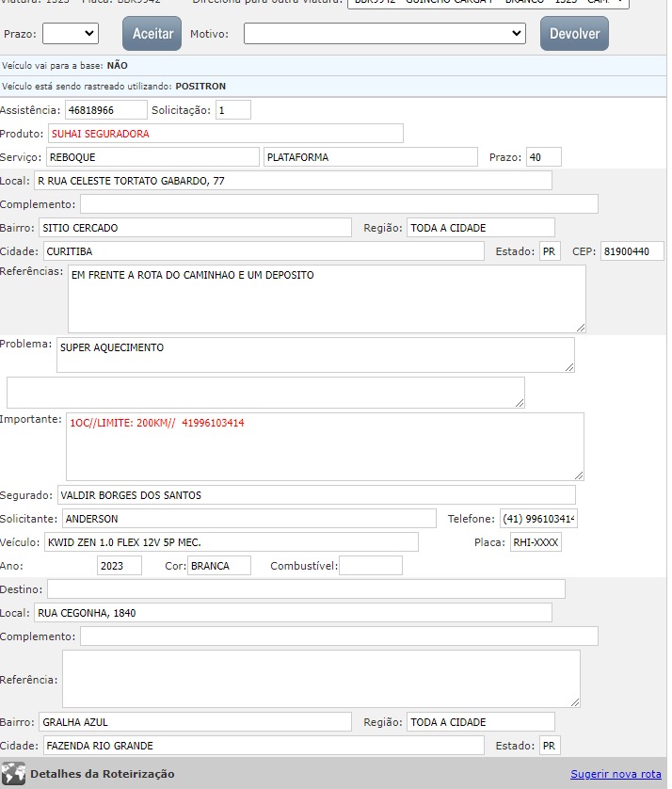Viewport: 672px width, 789px height.
Task: Follow the Sugerir nova rota link
Action: coord(616,774)
